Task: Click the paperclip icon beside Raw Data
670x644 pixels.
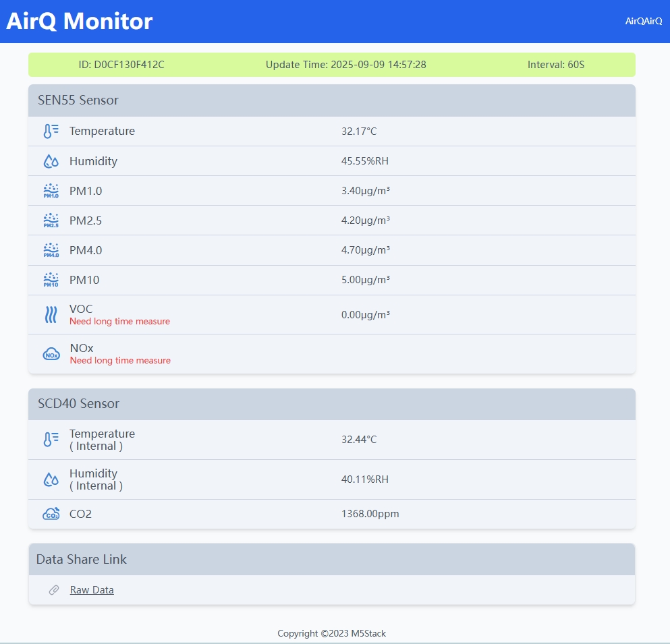Action: click(54, 590)
